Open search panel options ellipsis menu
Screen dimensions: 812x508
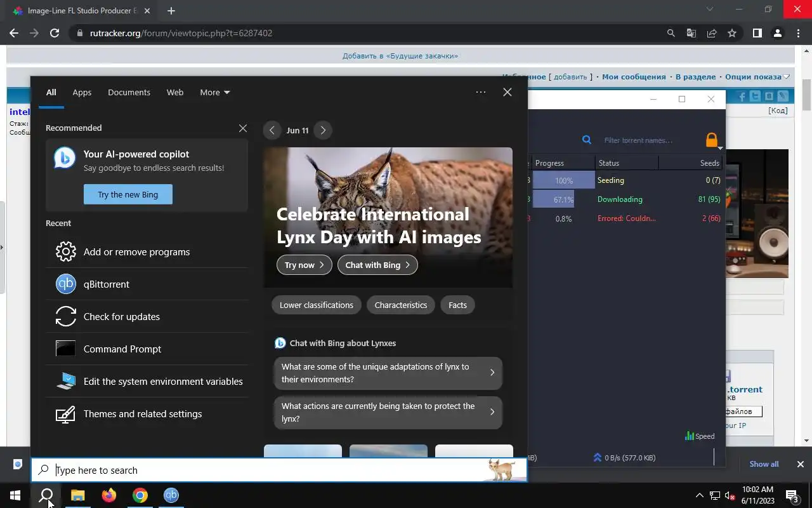click(481, 92)
